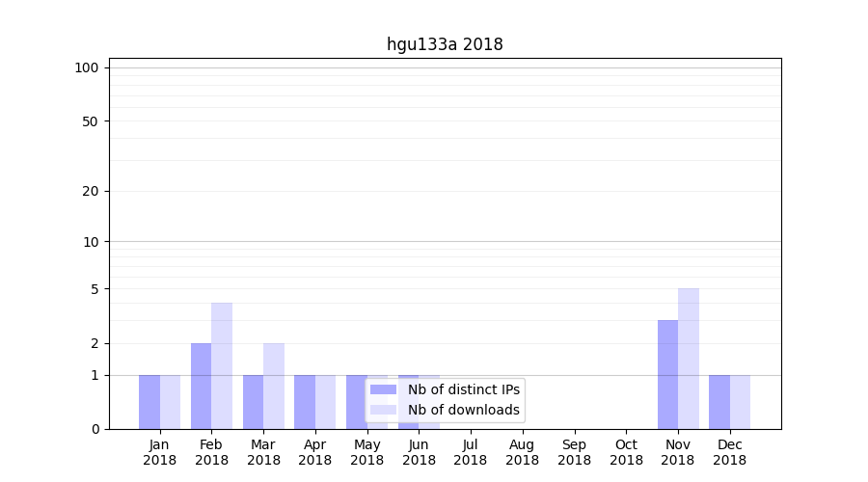Click the Feb 2018 downloads bar
Image resolution: width=868 pixels, height=482 pixels.
[x=222, y=366]
